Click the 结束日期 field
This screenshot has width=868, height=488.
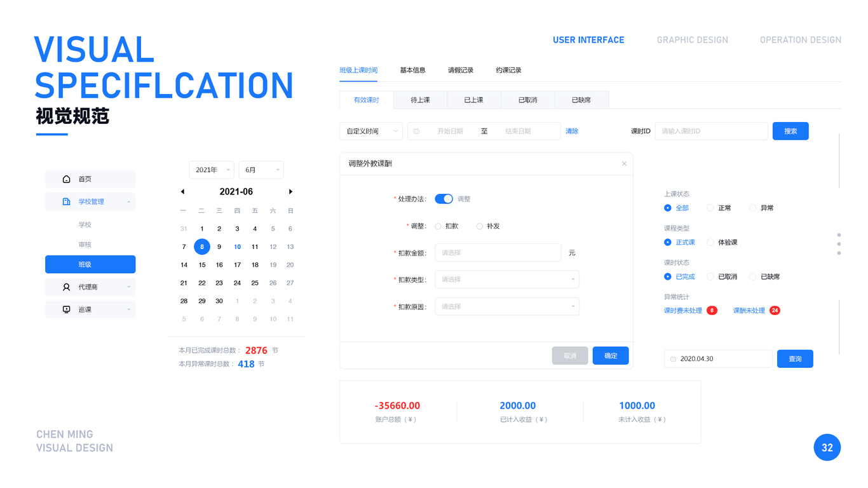click(518, 131)
